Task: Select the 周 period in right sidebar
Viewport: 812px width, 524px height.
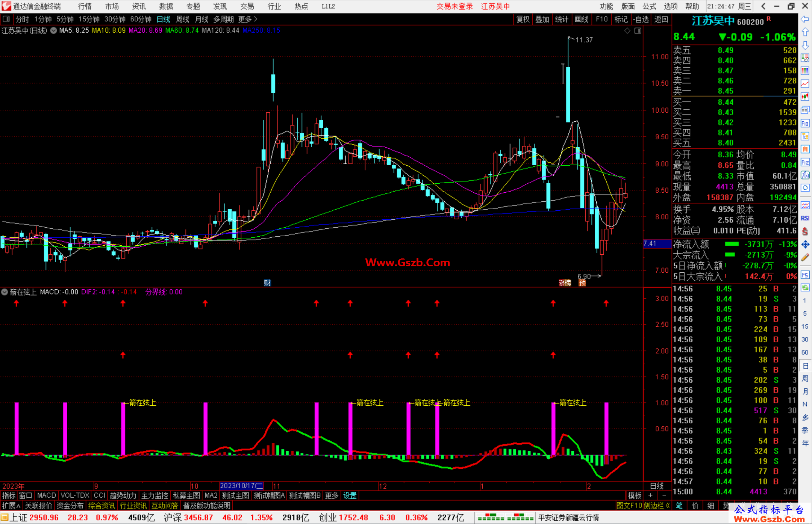Action: [805, 378]
